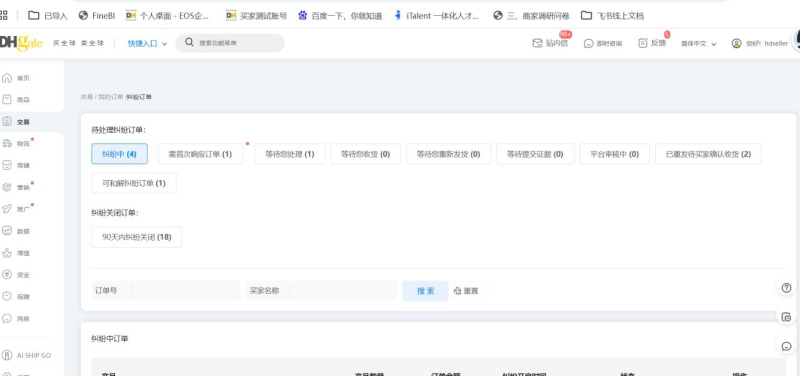Select the 可和解纠纷订单 (1) tab
The width and height of the screenshot is (800, 376).
click(x=134, y=183)
